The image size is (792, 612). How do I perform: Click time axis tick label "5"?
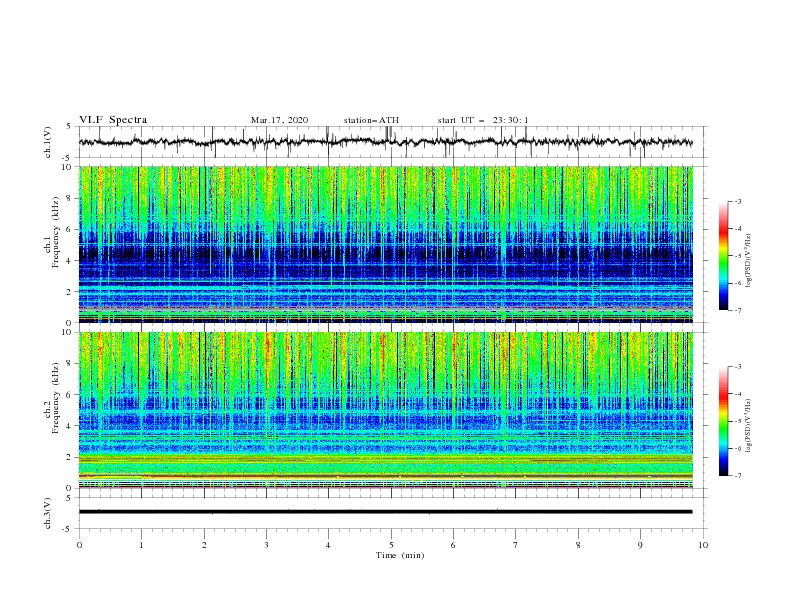[391, 545]
